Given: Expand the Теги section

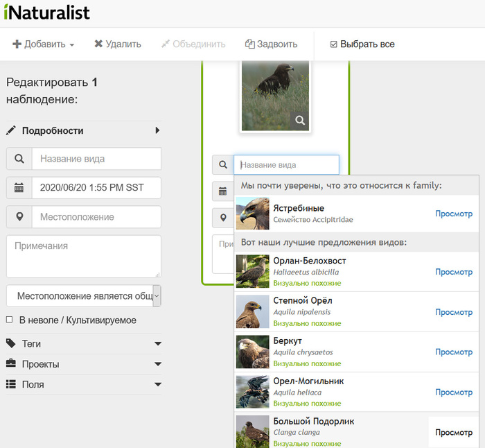Looking at the screenshot, I should click(x=84, y=344).
